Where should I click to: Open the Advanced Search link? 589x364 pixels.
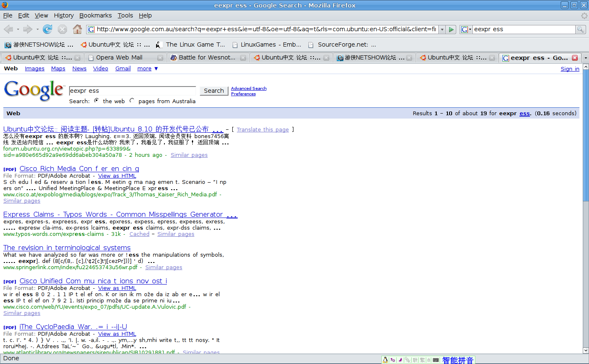(249, 89)
